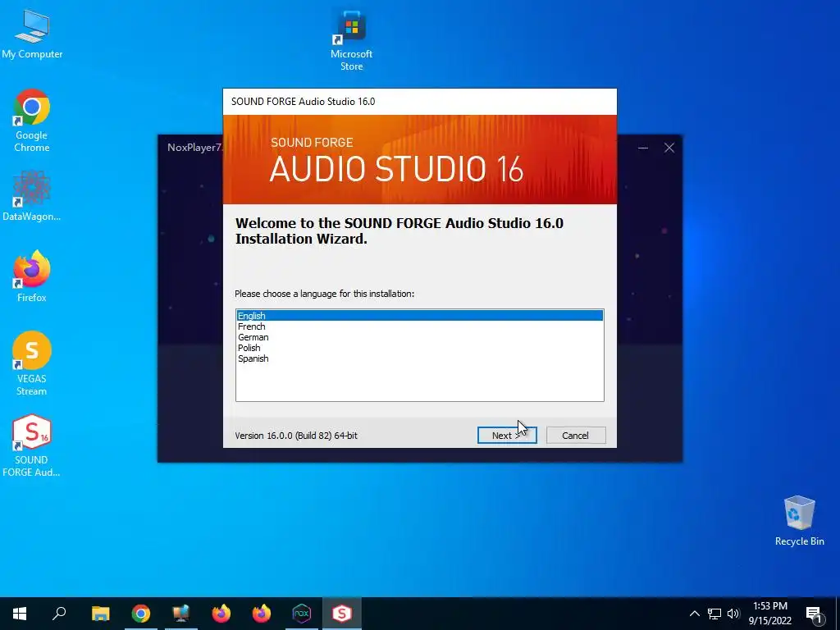
Task: Open SOUND FORGE Audio Studio desktop shortcut
Action: click(32, 445)
